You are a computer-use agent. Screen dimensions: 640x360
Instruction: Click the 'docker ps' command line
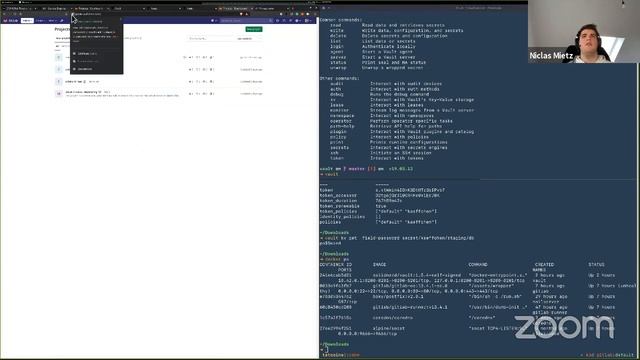coord(335,259)
